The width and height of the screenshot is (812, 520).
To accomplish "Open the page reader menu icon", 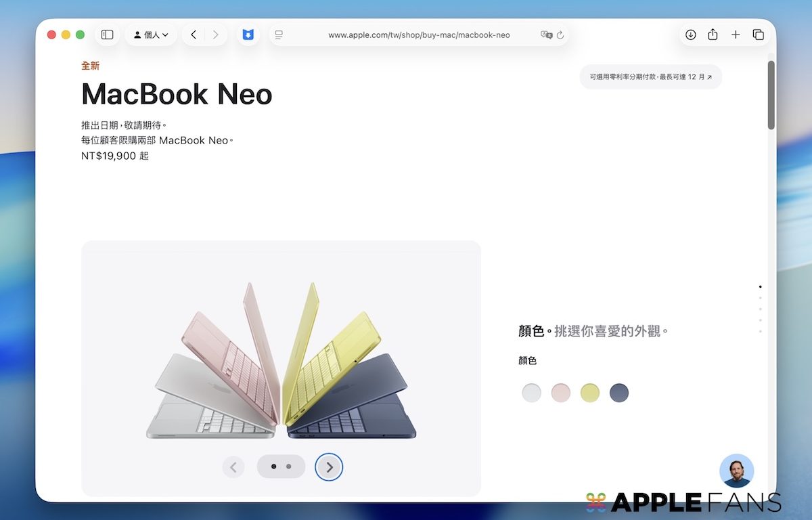I will point(279,35).
